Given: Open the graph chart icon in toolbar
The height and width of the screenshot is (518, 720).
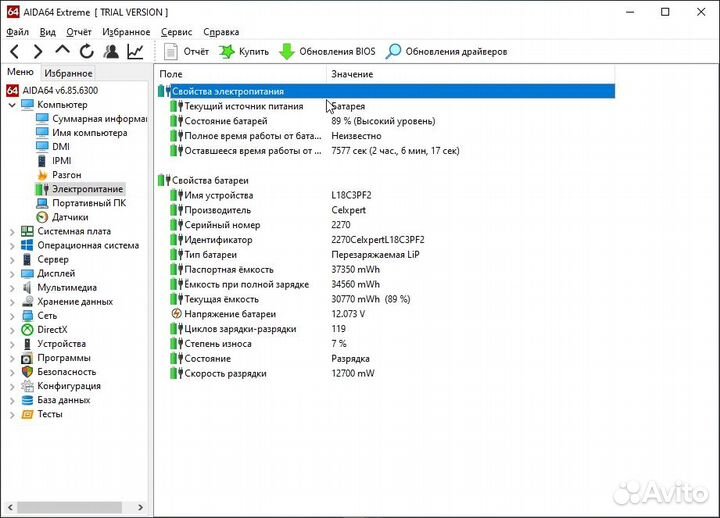Looking at the screenshot, I should coord(135,51).
